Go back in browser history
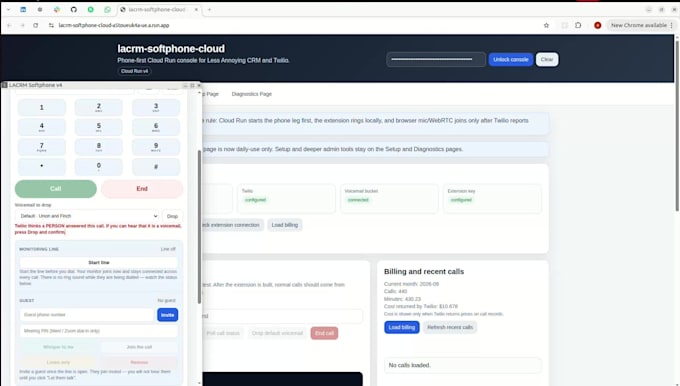Image resolution: width=680 pixels, height=386 pixels. pyautogui.click(x=9, y=25)
